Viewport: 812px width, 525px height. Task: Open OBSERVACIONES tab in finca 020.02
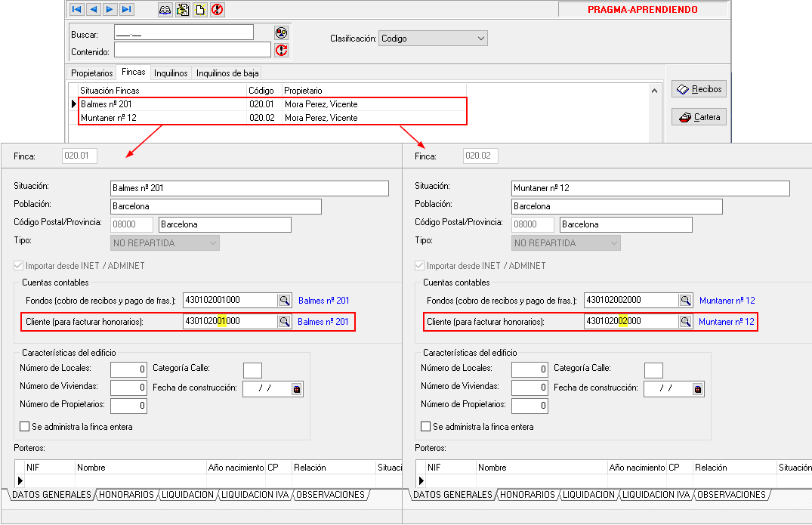pos(731,495)
